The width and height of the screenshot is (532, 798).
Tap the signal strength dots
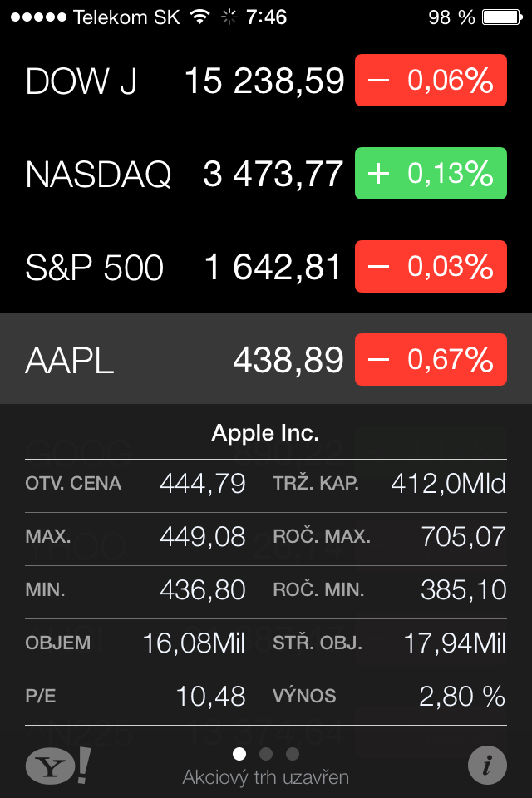coord(37,17)
